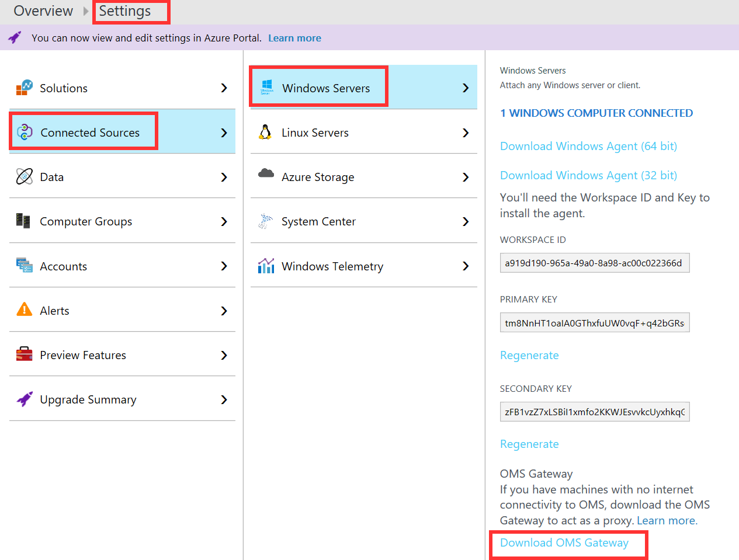Expand the Alerts chevron arrow
The height and width of the screenshot is (560, 739).
224,311
